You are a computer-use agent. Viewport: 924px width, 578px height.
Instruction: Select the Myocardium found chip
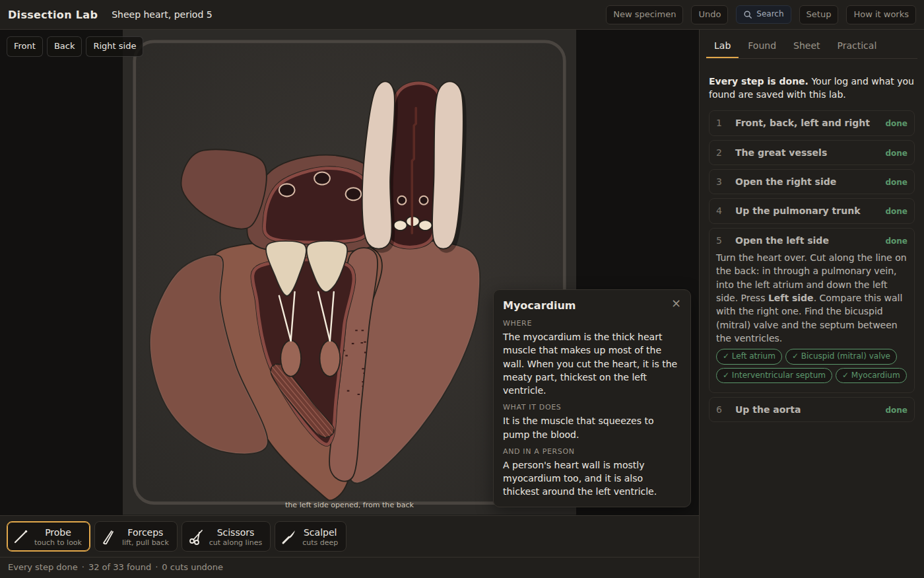pyautogui.click(x=871, y=375)
